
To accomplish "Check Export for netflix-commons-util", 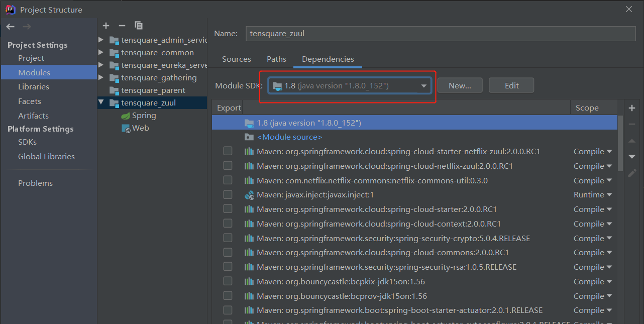I will 228,180.
